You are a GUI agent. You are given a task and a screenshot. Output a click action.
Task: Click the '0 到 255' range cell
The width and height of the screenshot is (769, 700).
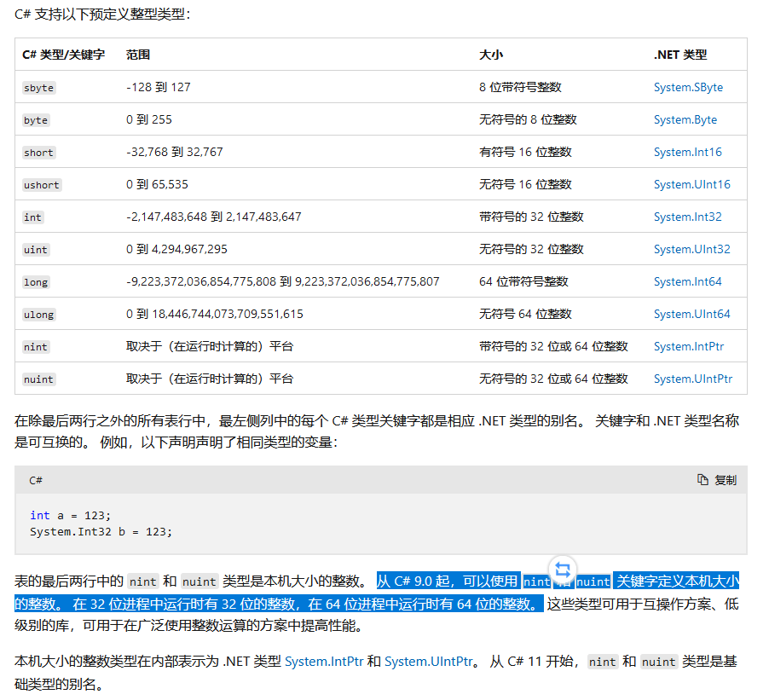point(149,119)
